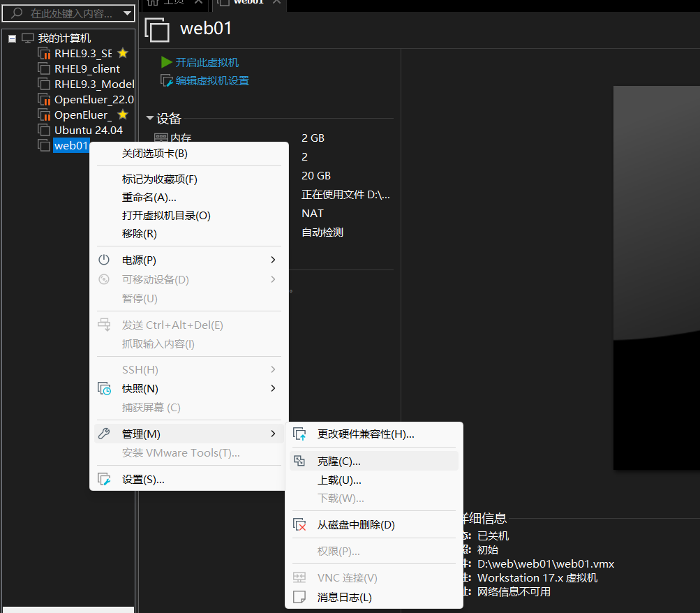Screen dimensions: 700x613
Task: Expand the 管理(M) submenu arrow
Action: 273,434
